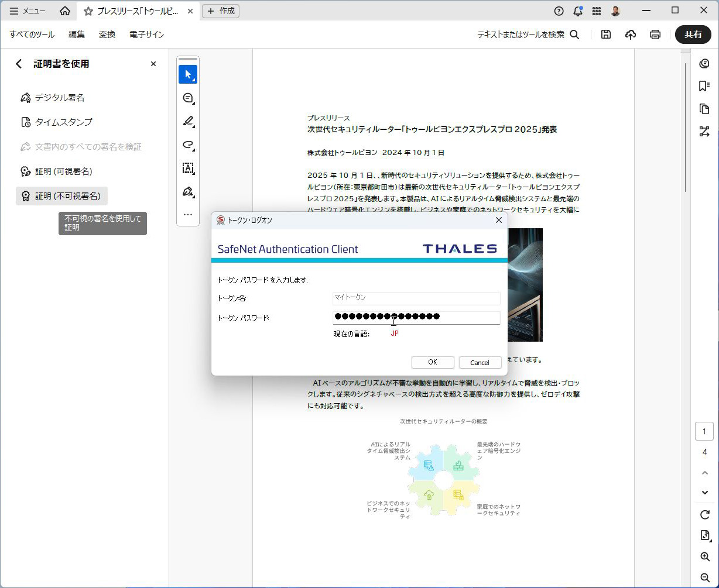
Task: Open the メニュー hamburger menu
Action: click(28, 11)
